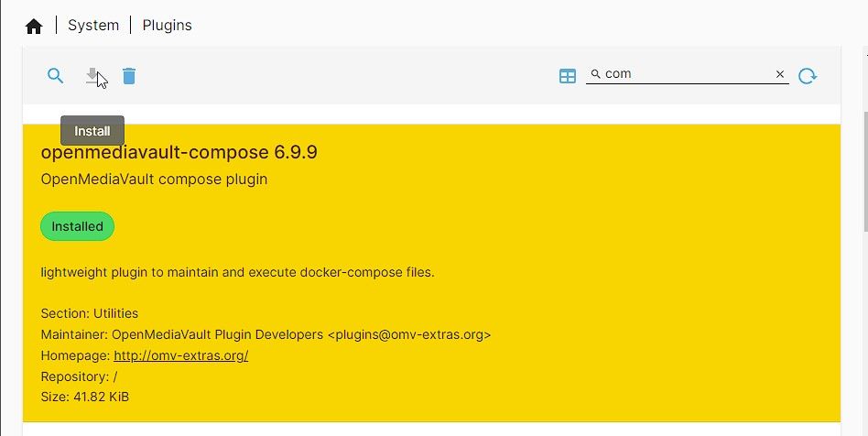Clear the search text with X
The width and height of the screenshot is (868, 436).
click(780, 74)
